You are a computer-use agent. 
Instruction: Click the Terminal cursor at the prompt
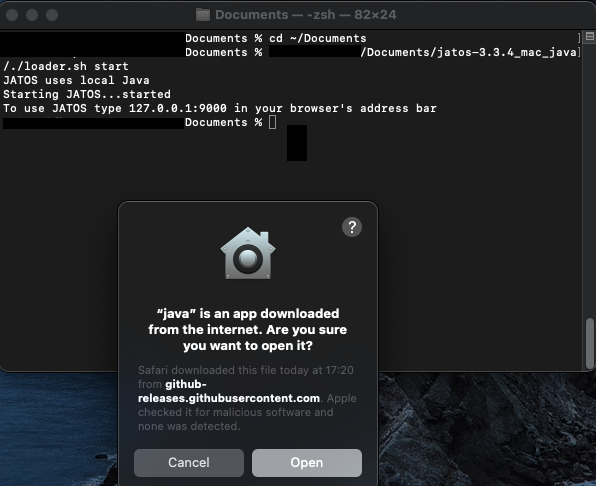273,122
